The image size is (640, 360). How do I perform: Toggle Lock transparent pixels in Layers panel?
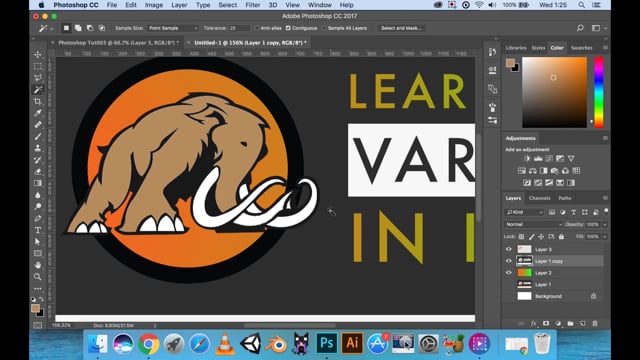[521, 236]
